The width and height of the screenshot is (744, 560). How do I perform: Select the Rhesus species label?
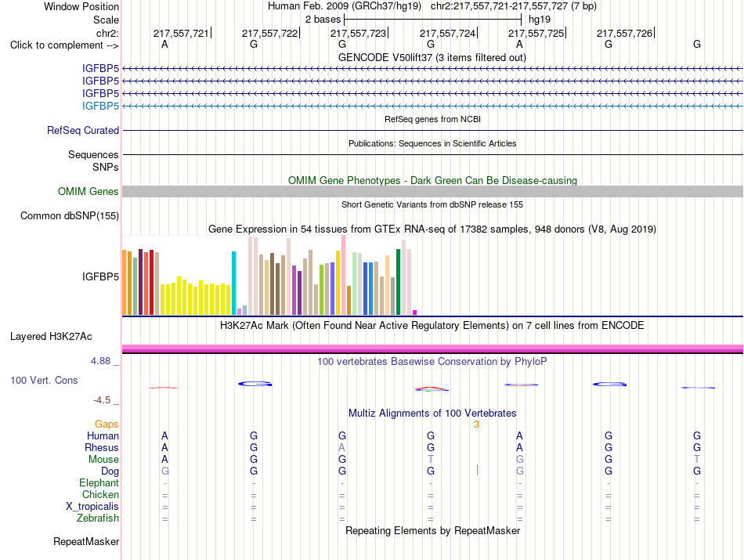102,447
